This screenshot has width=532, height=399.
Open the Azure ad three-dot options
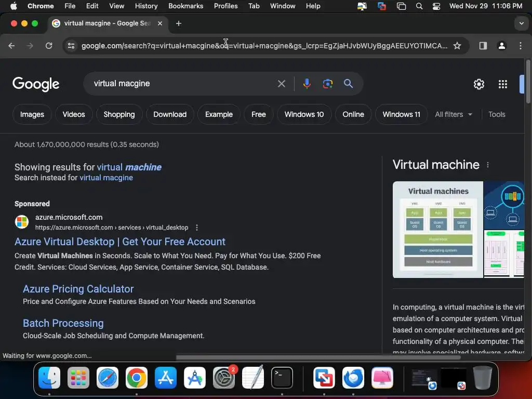pyautogui.click(x=197, y=228)
